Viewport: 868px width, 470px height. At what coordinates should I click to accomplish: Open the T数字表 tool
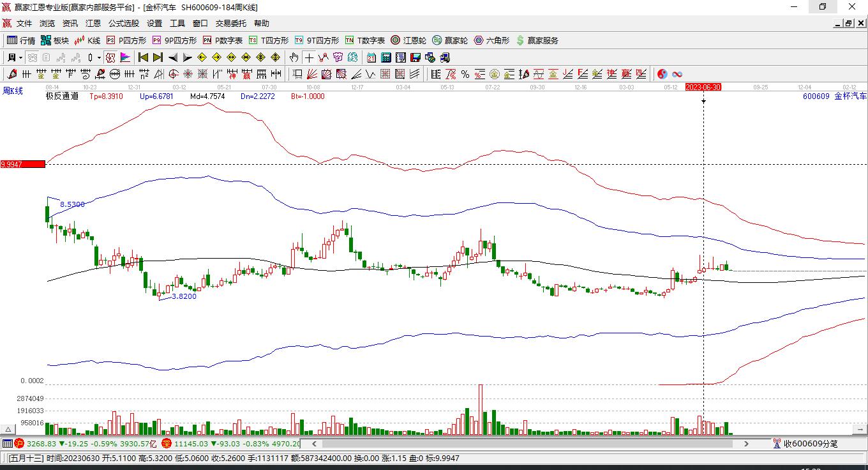pos(365,40)
